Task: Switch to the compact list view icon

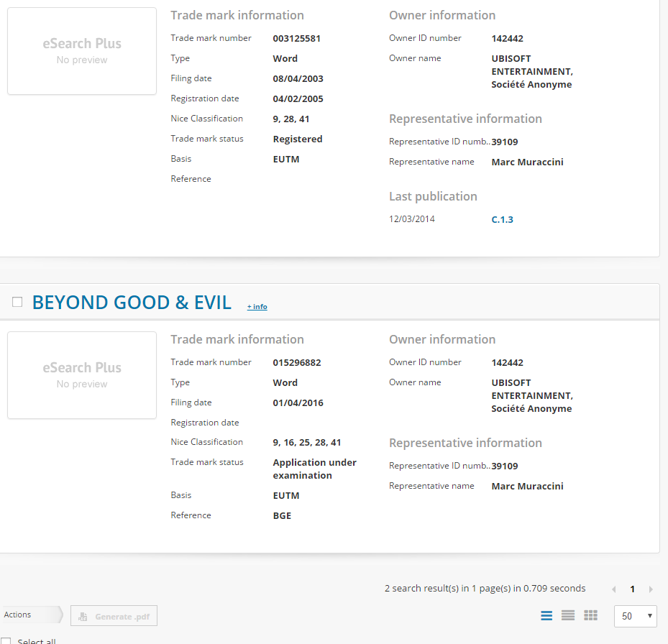Action: coord(568,615)
